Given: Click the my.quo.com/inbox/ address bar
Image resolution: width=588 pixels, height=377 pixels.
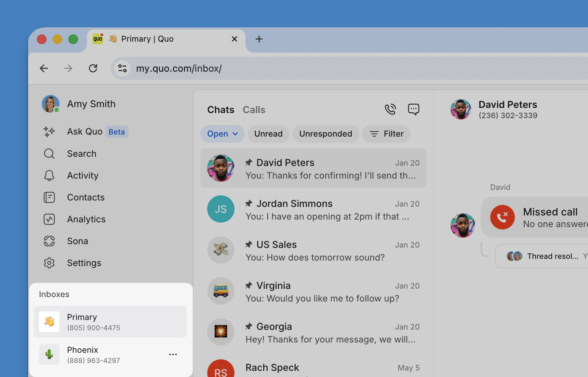Looking at the screenshot, I should pos(349,68).
